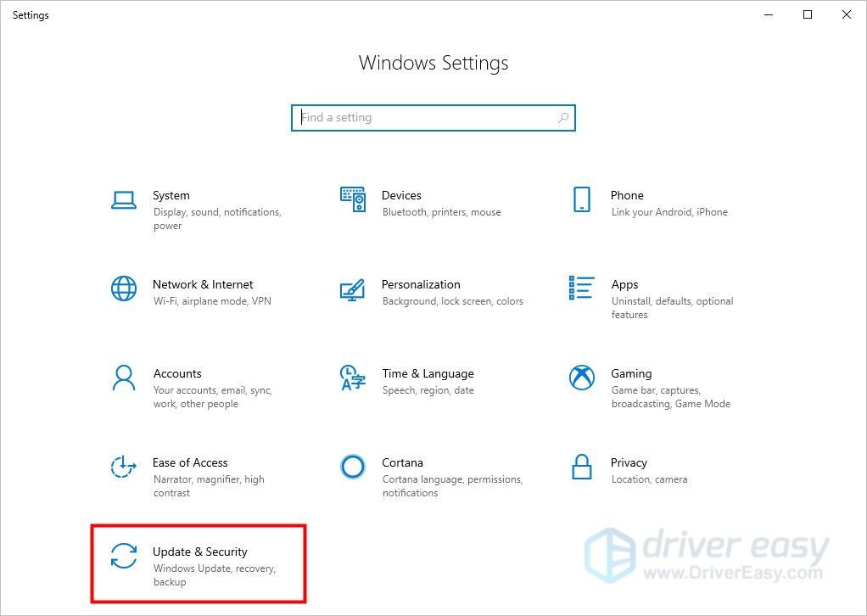Click 'Wi-Fi, airplane mode, VPN' text
This screenshot has width=867, height=616.
tap(212, 301)
